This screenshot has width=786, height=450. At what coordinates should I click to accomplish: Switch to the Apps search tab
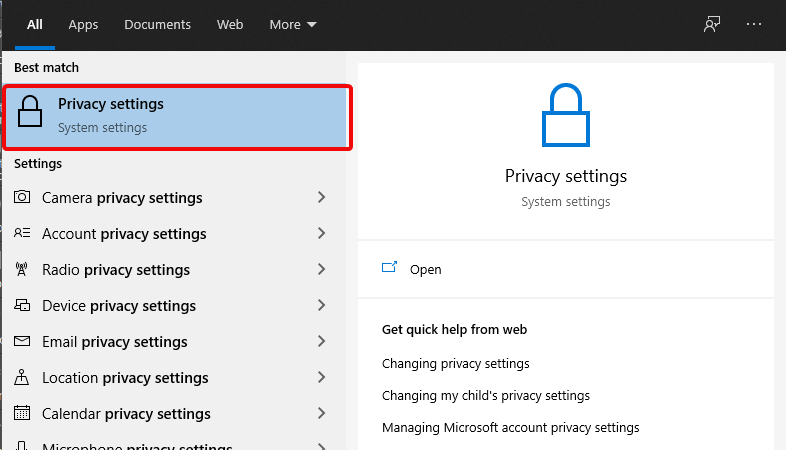(x=83, y=25)
